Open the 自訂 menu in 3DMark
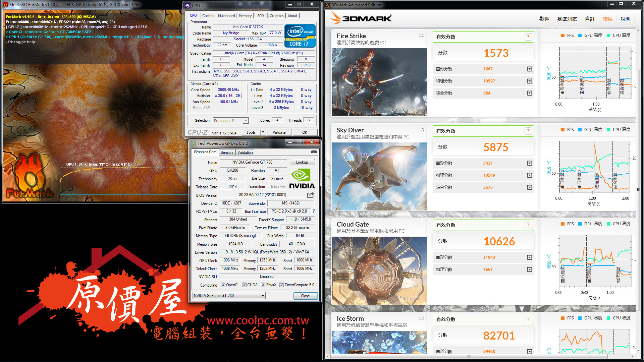This screenshot has height=362, width=644. 590,19
